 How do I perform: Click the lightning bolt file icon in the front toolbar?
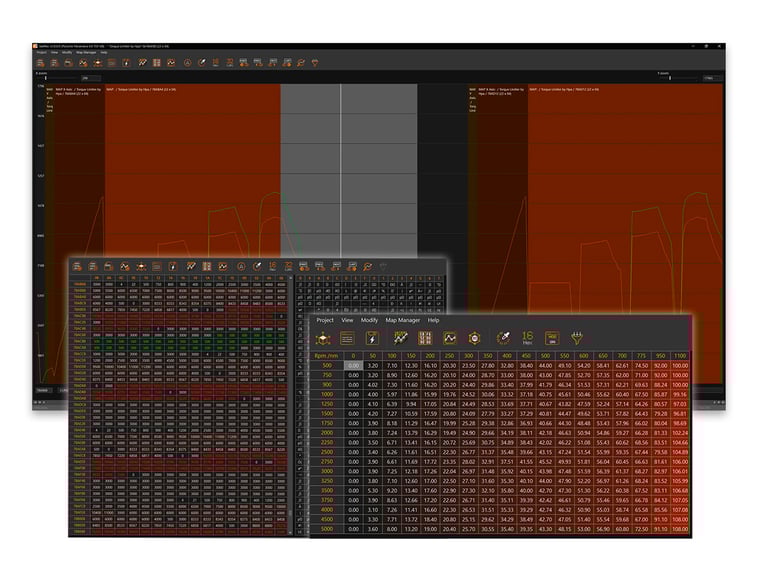tap(372, 338)
